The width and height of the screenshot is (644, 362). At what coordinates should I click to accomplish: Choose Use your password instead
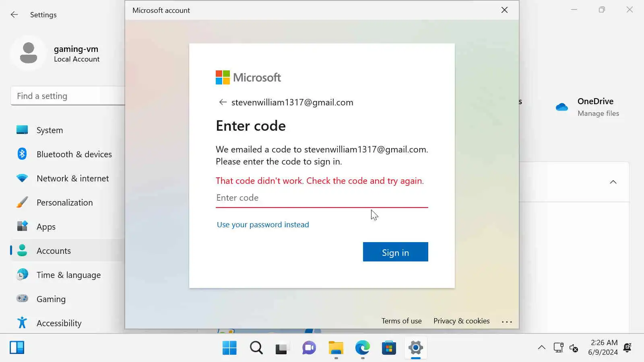click(x=263, y=224)
